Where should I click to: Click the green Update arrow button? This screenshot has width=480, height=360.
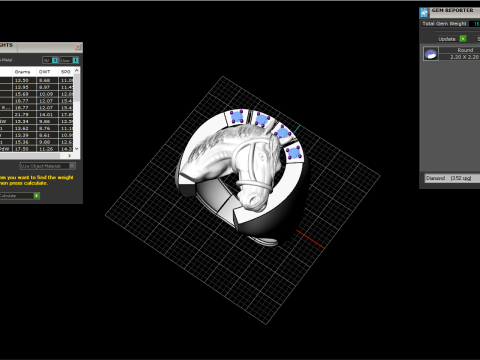pyautogui.click(x=463, y=39)
